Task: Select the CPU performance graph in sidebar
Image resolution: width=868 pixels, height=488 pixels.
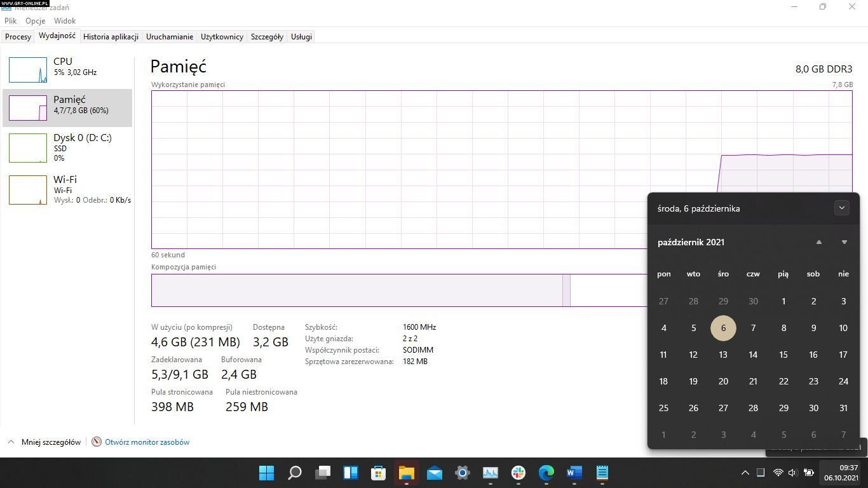Action: click(28, 70)
